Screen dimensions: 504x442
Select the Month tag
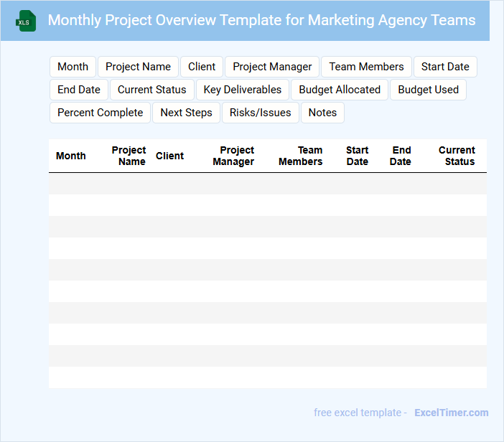(73, 67)
